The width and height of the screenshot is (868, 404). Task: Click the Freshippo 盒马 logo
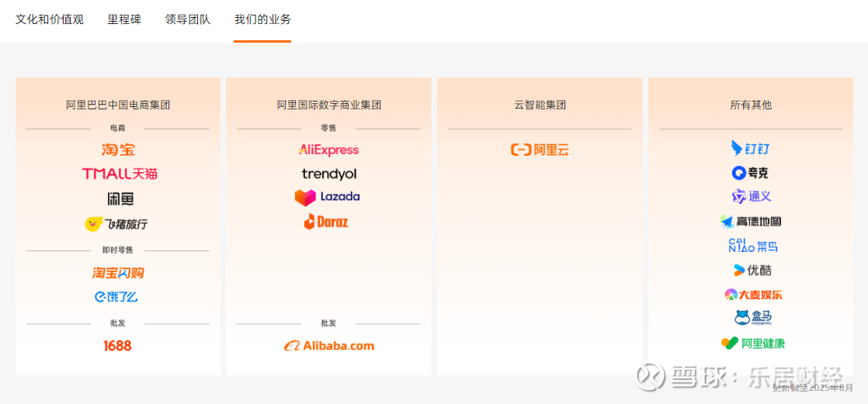click(752, 317)
